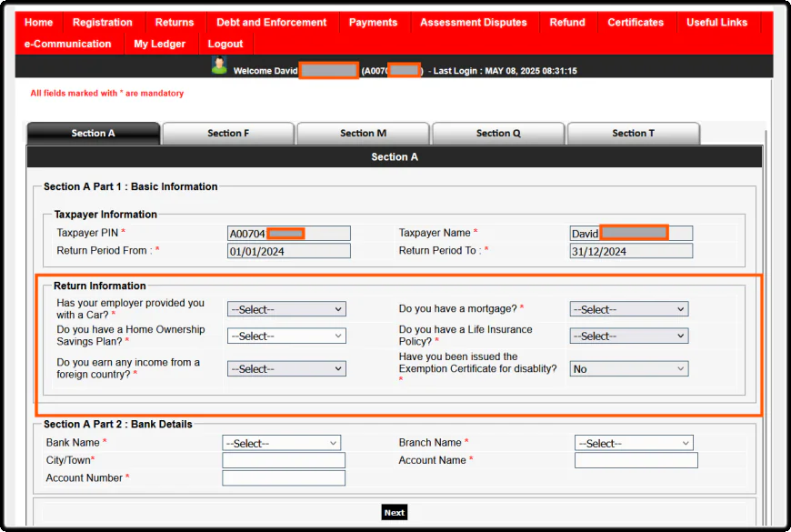Open the Bank Name dropdown
This screenshot has height=532, width=791.
(x=282, y=443)
